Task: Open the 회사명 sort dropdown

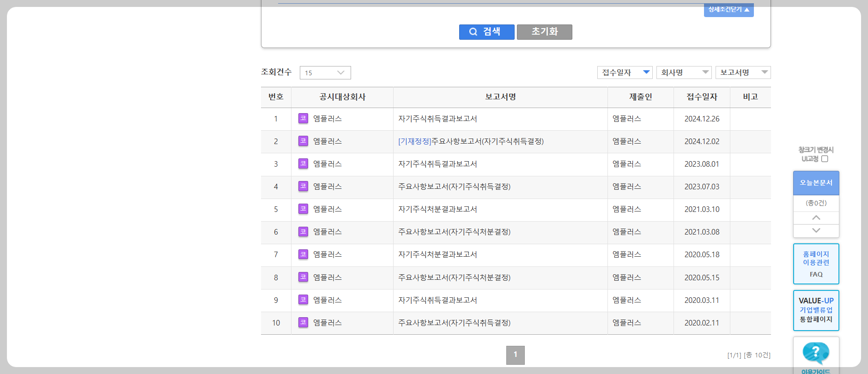Action: (684, 72)
